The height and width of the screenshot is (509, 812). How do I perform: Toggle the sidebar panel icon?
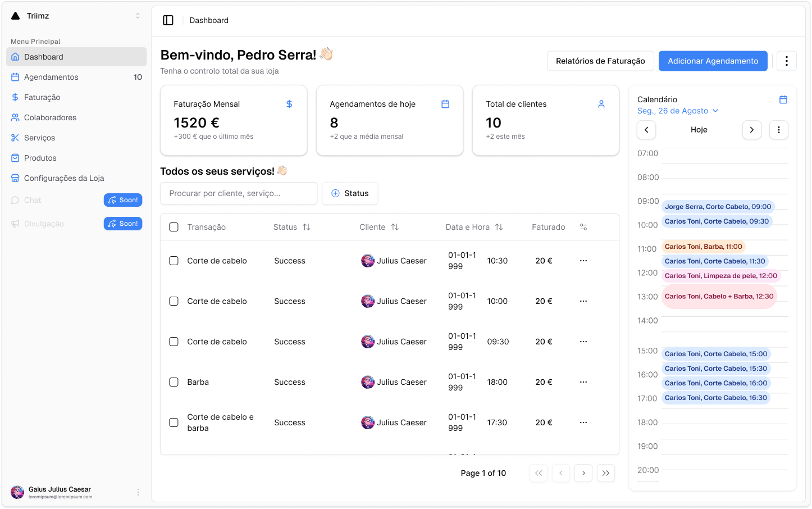pos(168,20)
